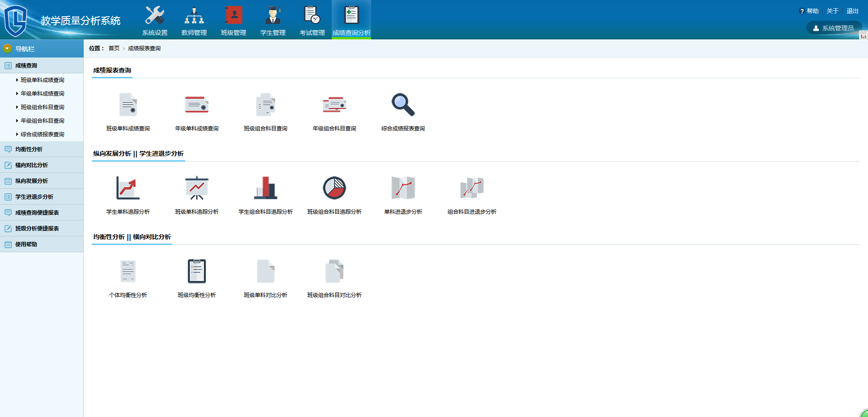Select 年级组合科目查询 in sidebar tree
This screenshot has height=417, width=868.
[43, 121]
